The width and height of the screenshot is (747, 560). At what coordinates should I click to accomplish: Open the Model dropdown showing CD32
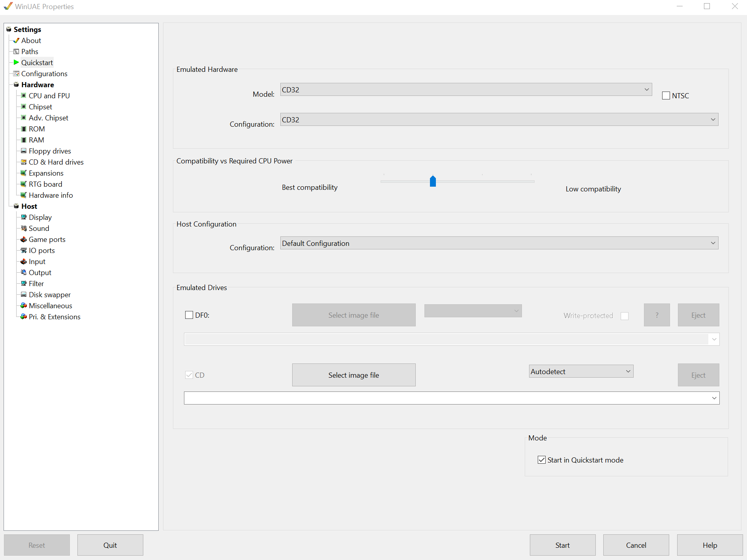point(466,90)
